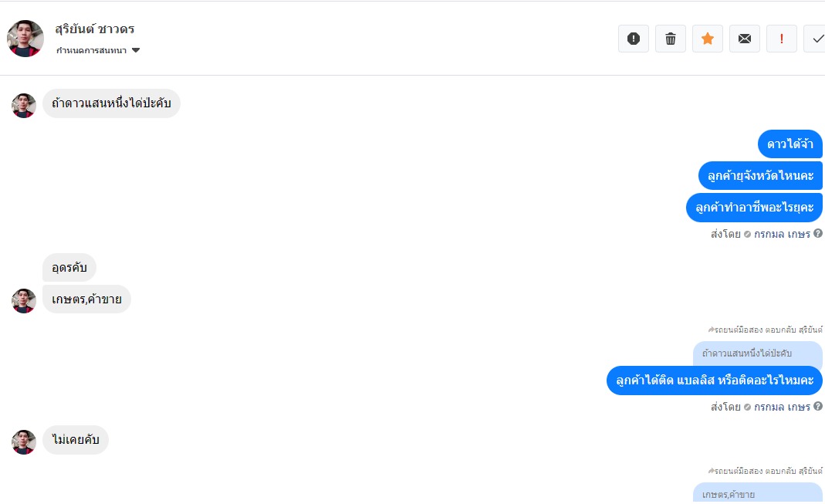Click first กรกมล เกษร sender name link
The width and height of the screenshot is (825, 504).
(782, 234)
